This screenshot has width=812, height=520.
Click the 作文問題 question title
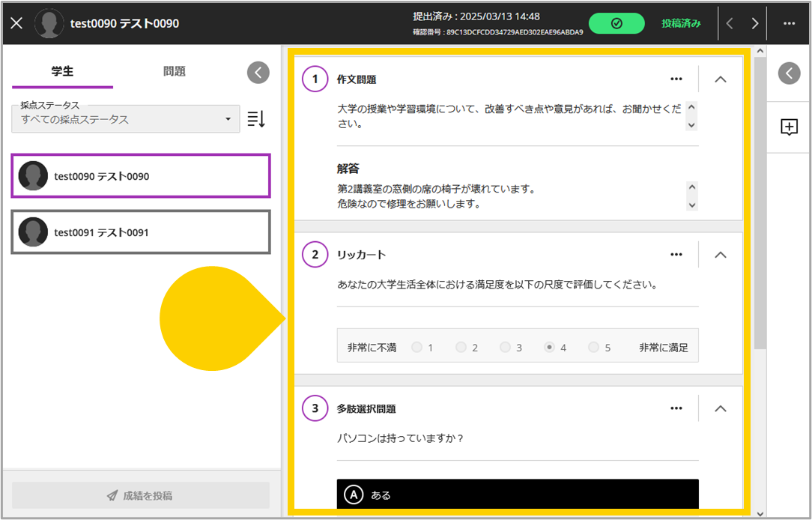pyautogui.click(x=357, y=79)
